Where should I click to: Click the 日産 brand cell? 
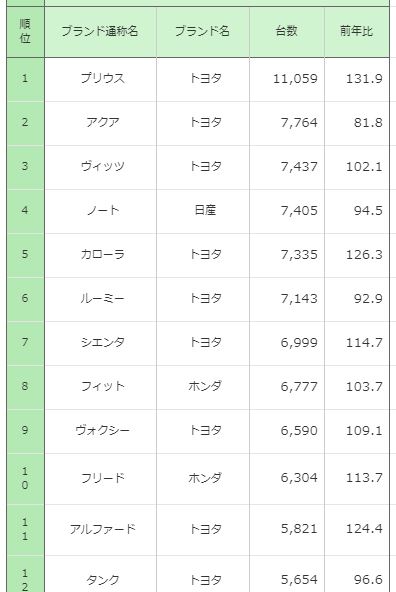click(x=203, y=211)
